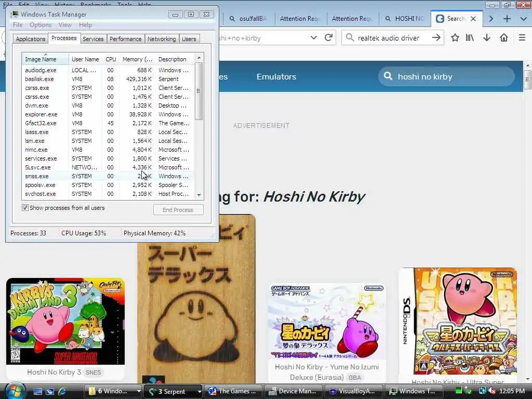Expand the URL bar history dropdown
The width and height of the screenshot is (532, 399).
[x=314, y=37]
